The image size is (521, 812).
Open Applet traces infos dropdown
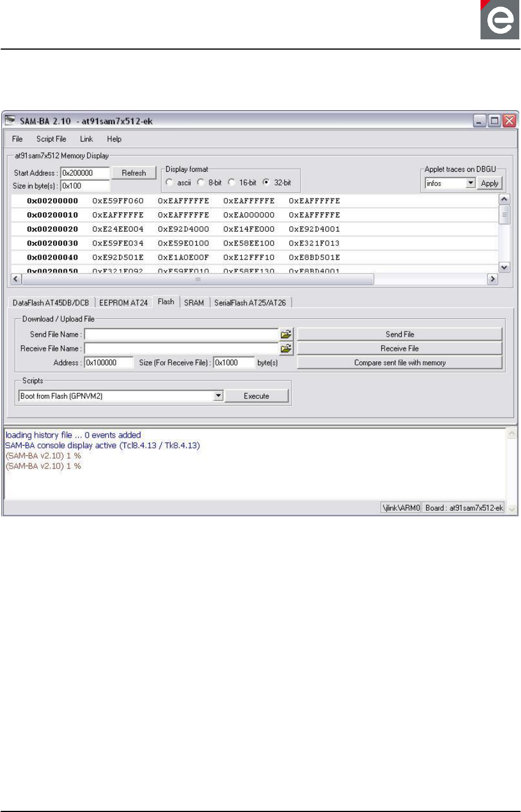(x=470, y=183)
